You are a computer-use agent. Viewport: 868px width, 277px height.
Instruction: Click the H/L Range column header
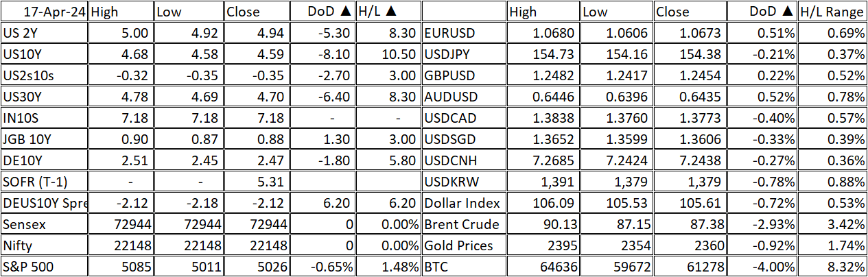pyautogui.click(x=832, y=12)
